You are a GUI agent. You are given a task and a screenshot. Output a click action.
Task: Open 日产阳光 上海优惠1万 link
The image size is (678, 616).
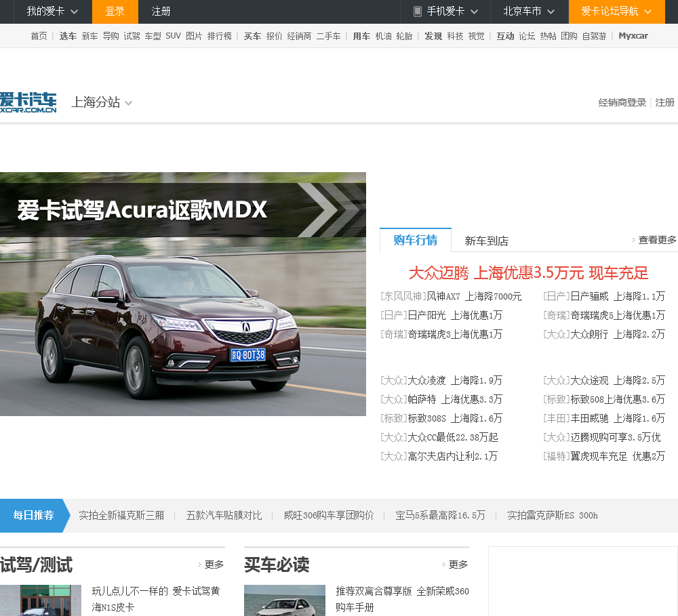click(x=455, y=316)
